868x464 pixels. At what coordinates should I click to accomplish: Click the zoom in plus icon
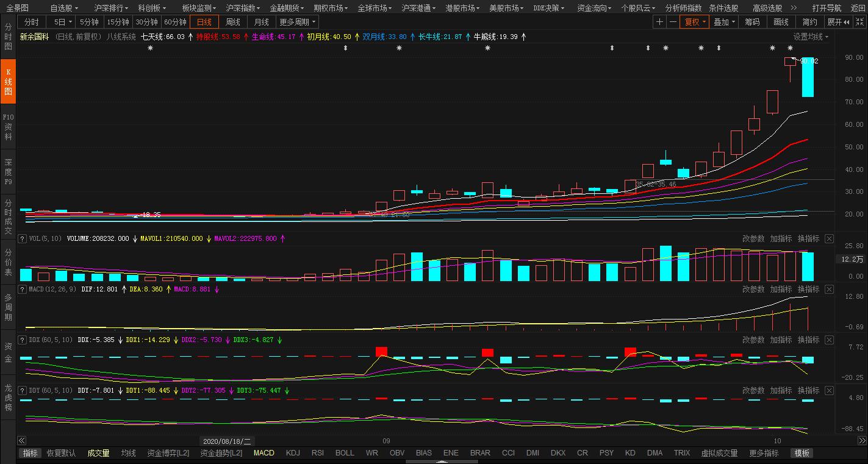[x=659, y=22]
